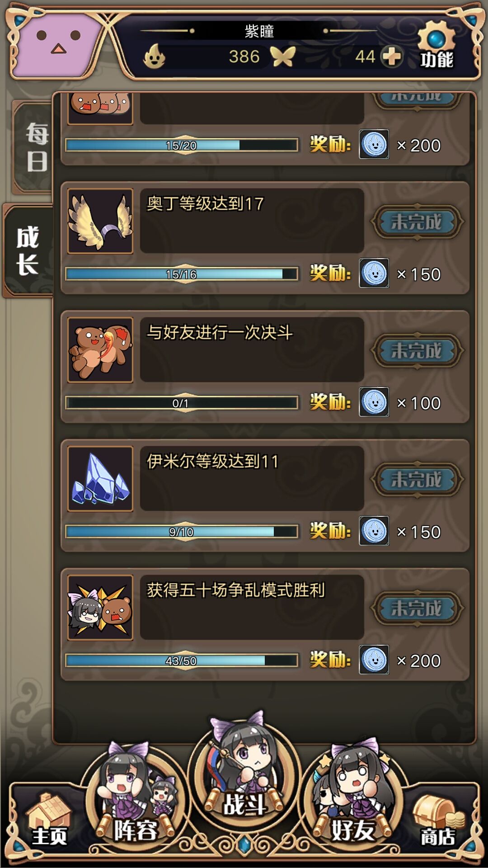Start 战斗 from the center button
Image resolution: width=488 pixels, height=868 pixels.
[244, 769]
